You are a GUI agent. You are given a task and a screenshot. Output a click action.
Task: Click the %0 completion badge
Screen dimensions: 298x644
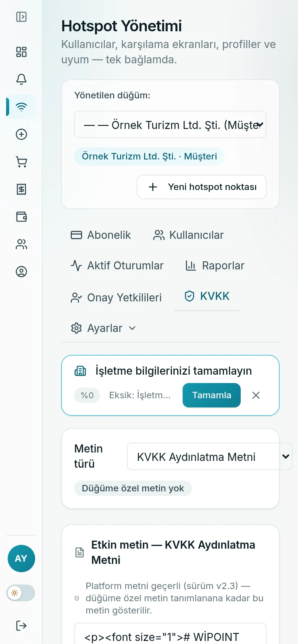[x=87, y=395]
